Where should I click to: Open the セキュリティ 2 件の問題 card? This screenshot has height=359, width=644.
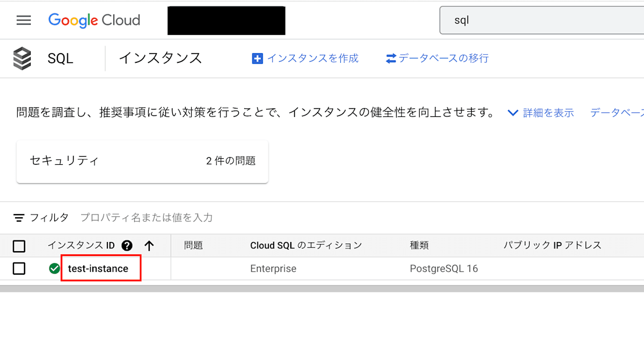click(142, 162)
